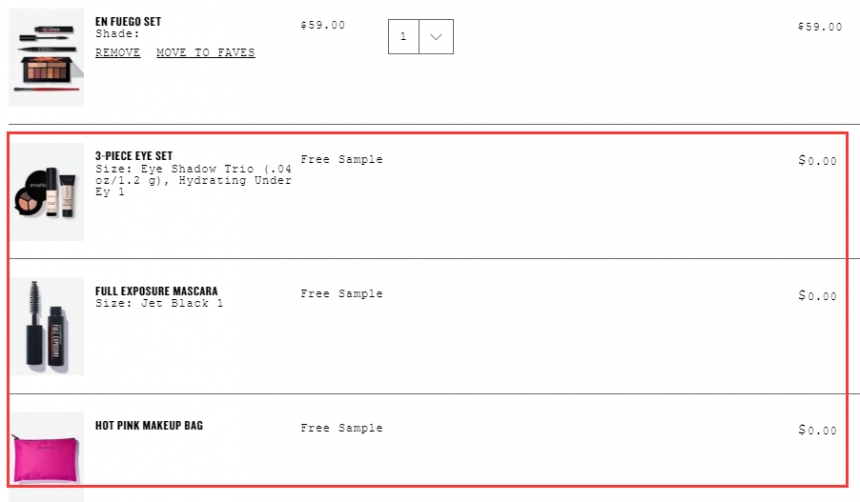Open the EN FUEGO SET product title
This screenshot has height=502, width=860.
click(128, 21)
